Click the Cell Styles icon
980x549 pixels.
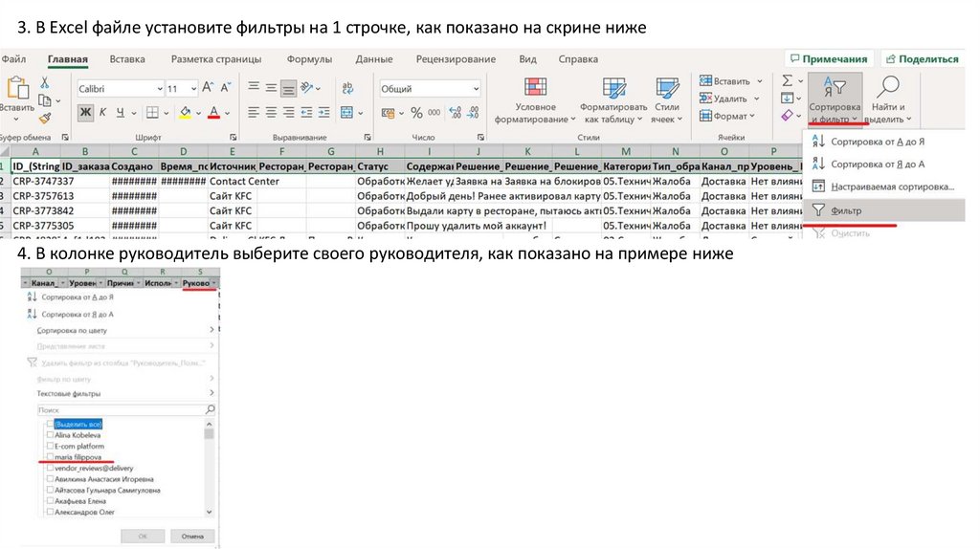666,89
